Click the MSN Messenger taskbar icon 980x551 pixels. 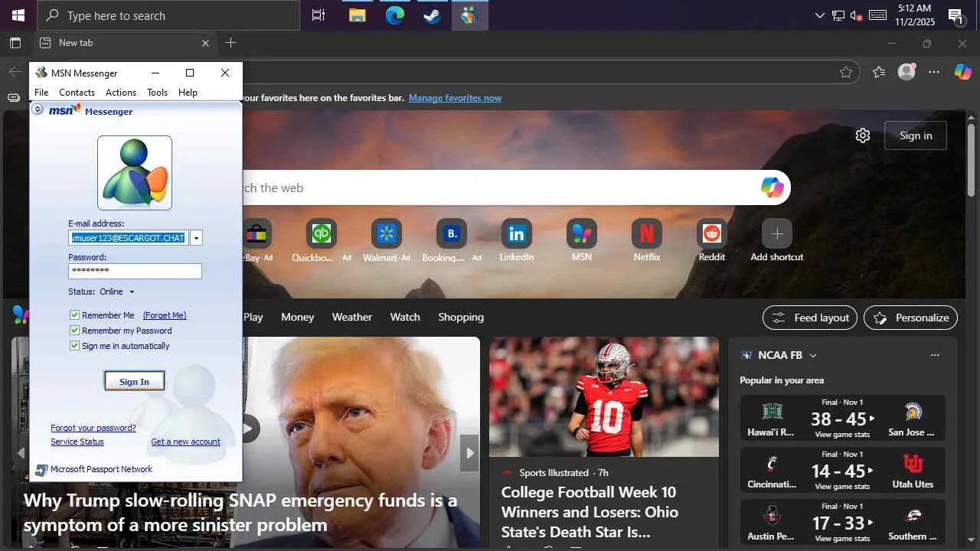point(469,15)
